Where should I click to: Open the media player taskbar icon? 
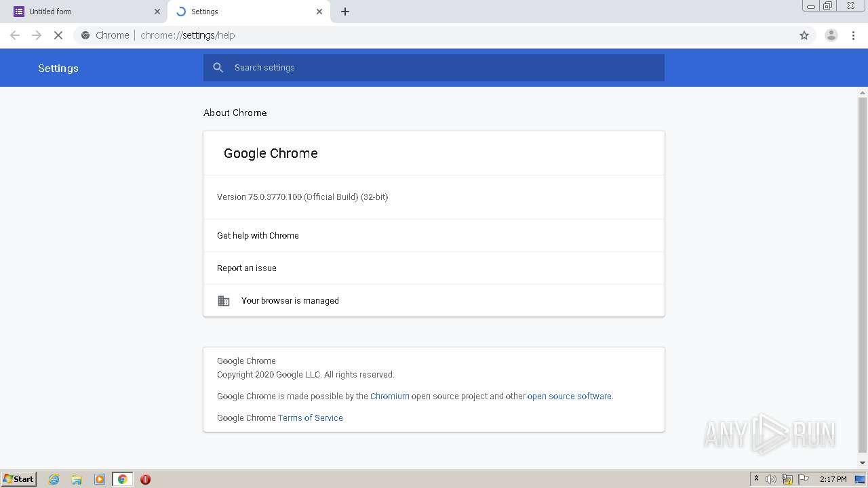pyautogui.click(x=100, y=479)
